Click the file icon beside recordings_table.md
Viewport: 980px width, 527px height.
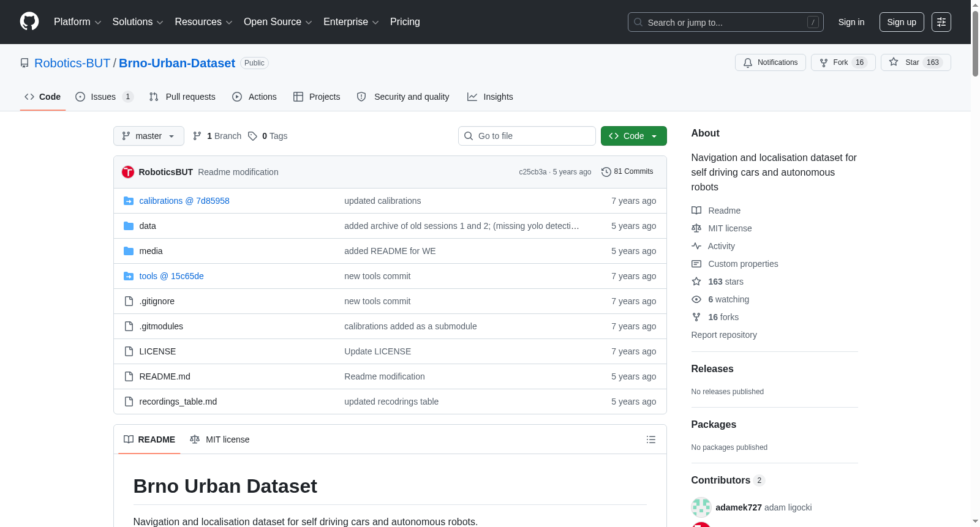[x=129, y=402]
